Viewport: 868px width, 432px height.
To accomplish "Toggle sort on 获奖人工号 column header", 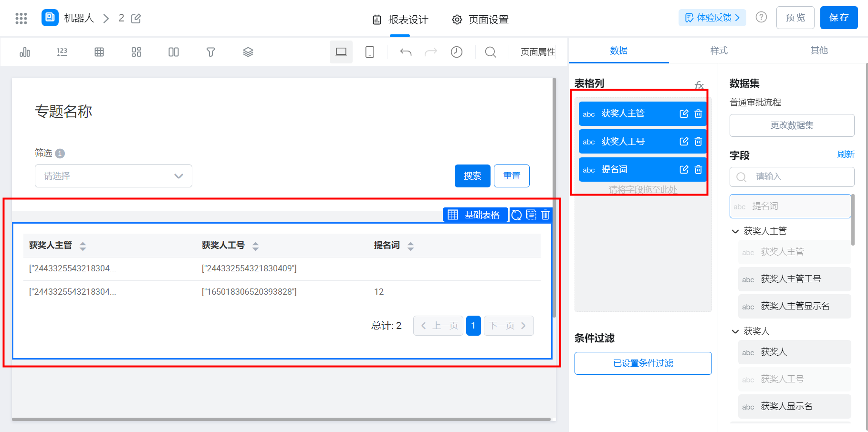I will click(x=256, y=246).
